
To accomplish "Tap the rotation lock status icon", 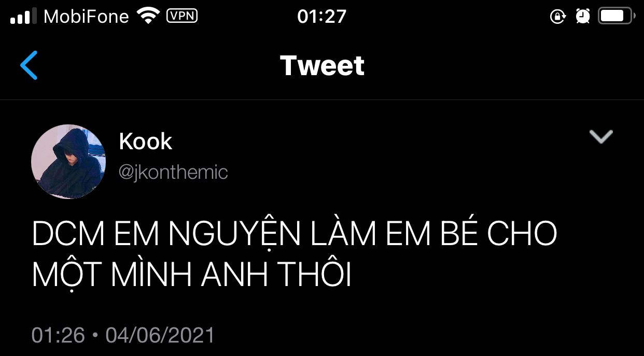I will [557, 17].
